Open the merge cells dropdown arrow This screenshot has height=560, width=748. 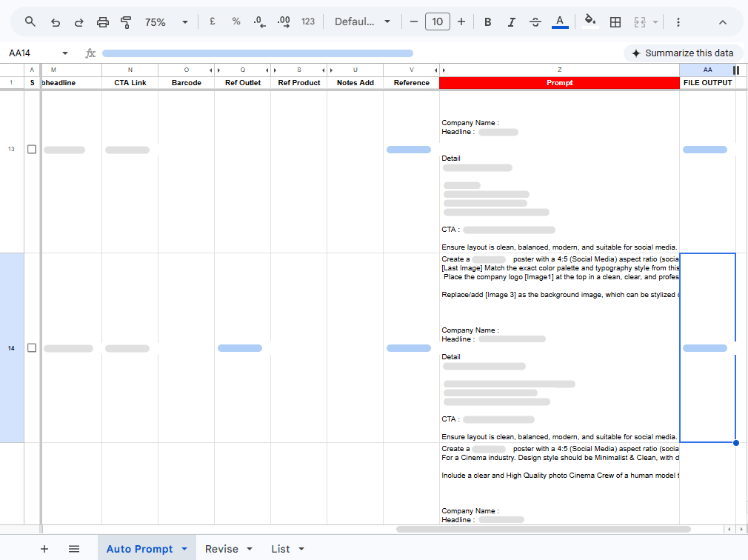(x=655, y=22)
